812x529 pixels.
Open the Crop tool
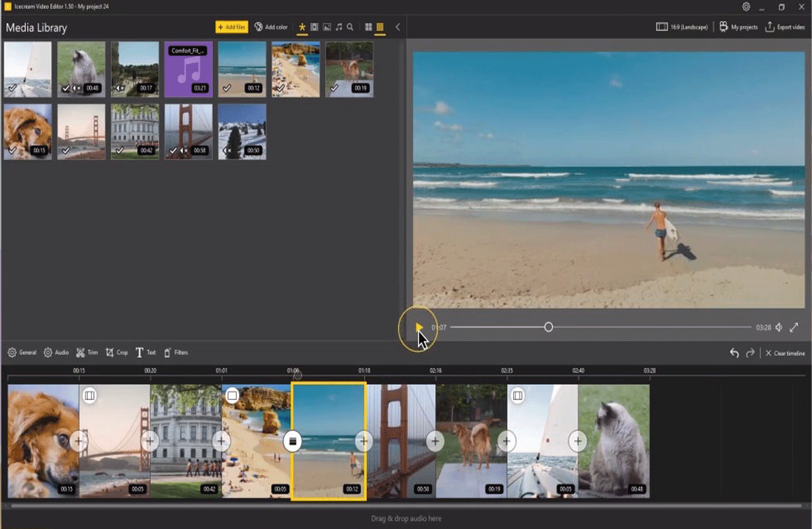[116, 353]
